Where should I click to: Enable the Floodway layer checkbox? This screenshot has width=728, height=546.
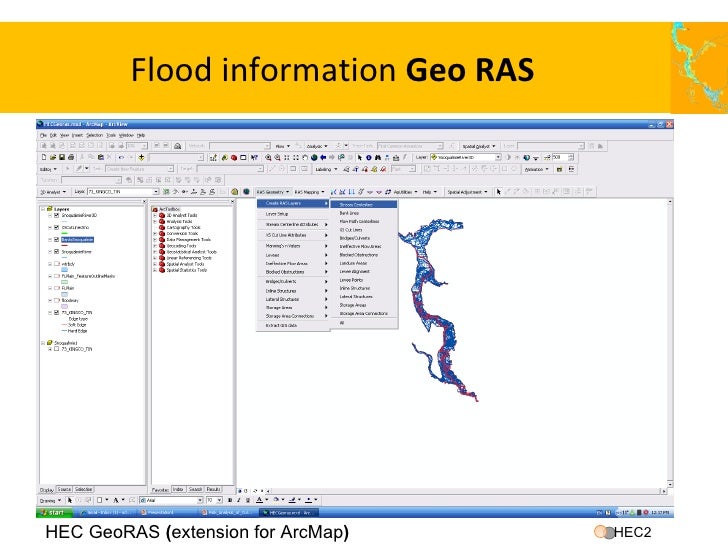pyautogui.click(x=57, y=300)
